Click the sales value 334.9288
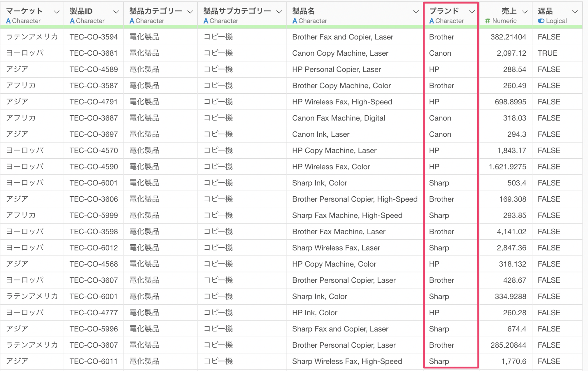 (510, 297)
